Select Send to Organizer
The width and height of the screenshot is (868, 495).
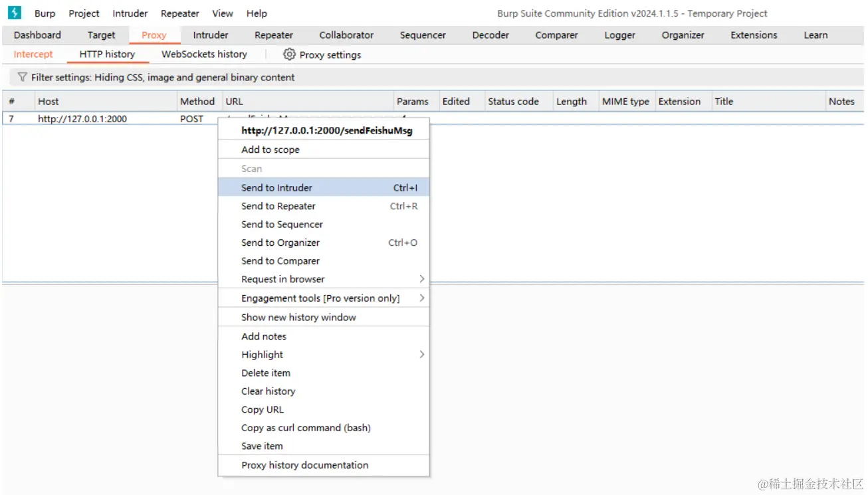pos(324,243)
